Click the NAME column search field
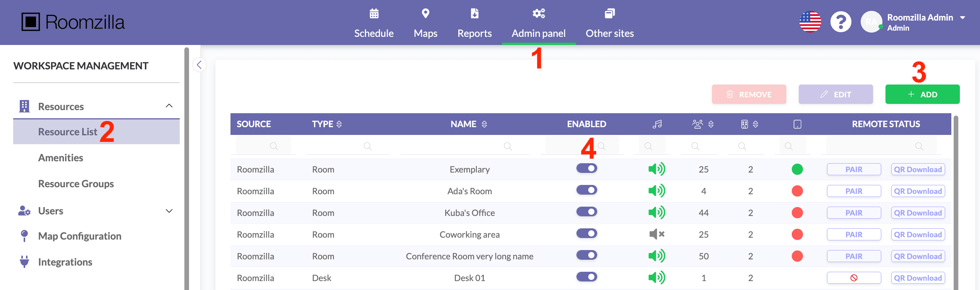The height and width of the screenshot is (290, 980). tap(464, 146)
